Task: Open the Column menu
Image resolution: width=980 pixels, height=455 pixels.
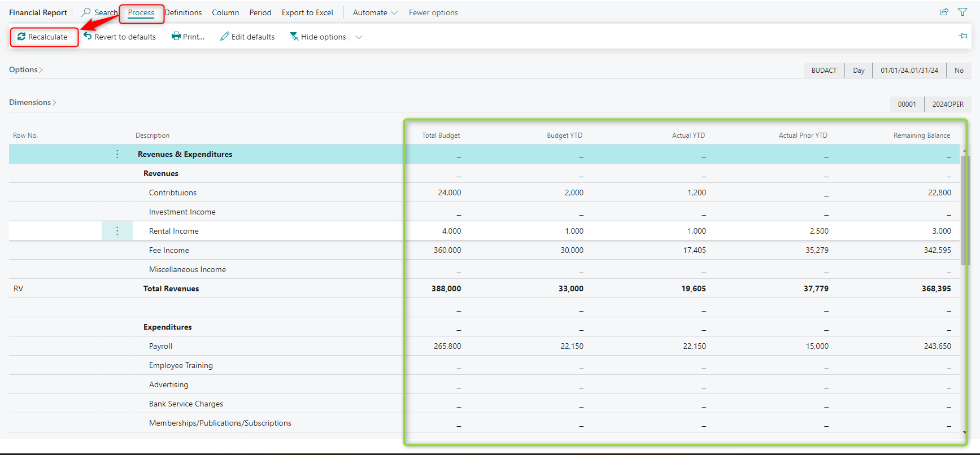Action: click(225, 12)
